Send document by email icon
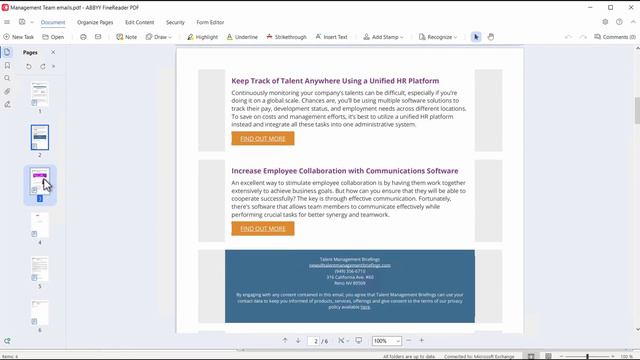The height and width of the screenshot is (360, 640). pos(98,37)
